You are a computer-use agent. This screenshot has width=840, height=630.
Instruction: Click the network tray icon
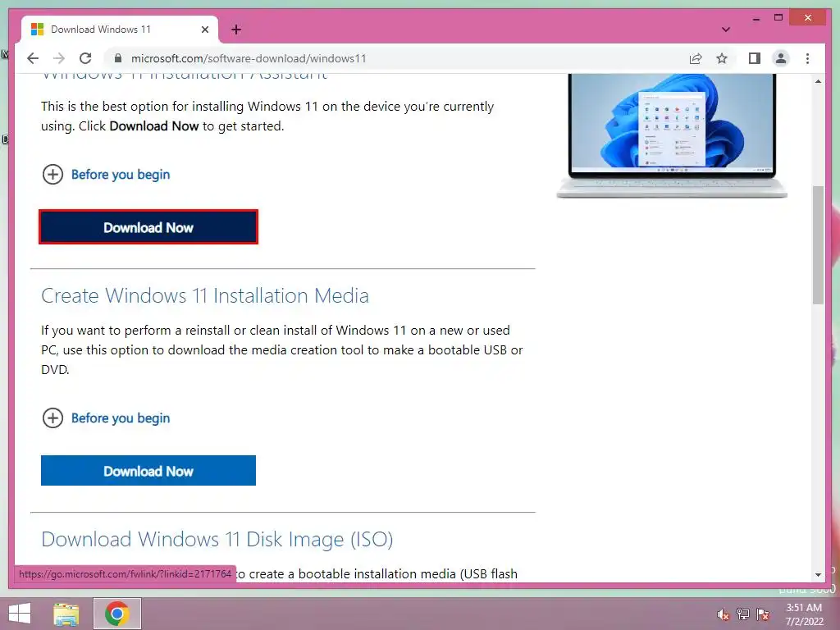click(743, 614)
